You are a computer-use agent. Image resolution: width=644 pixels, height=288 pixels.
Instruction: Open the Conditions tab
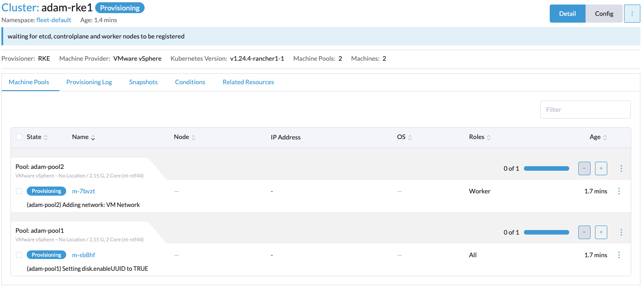[x=190, y=82]
